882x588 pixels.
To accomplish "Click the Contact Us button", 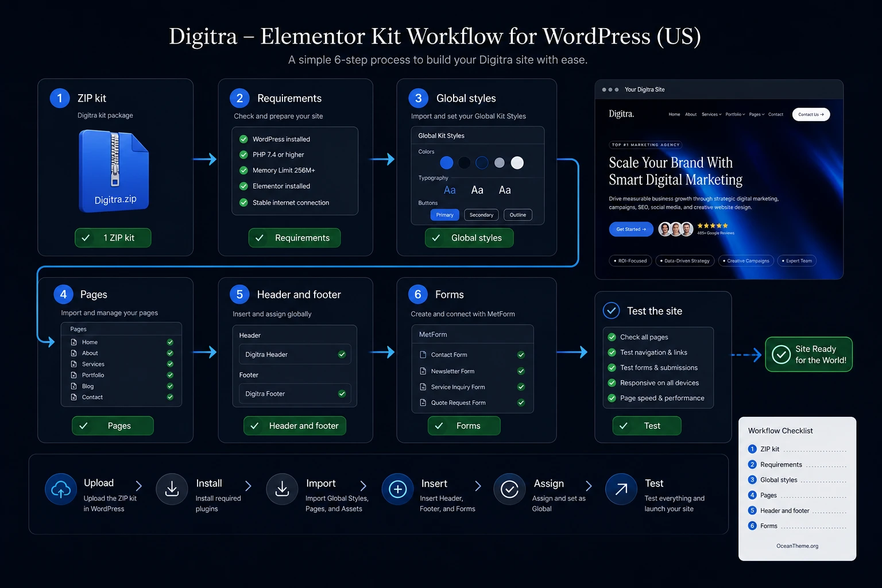I will coord(811,114).
